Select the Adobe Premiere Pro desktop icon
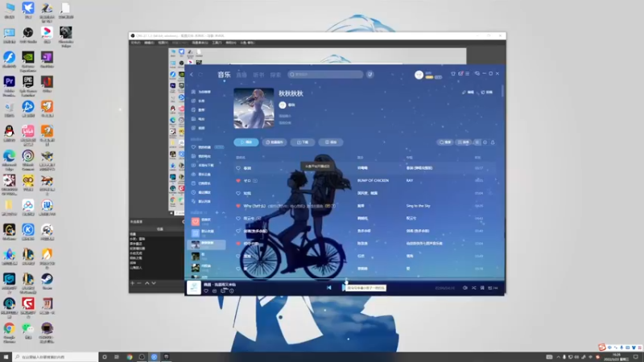This screenshot has width=644, height=362. click(x=9, y=86)
